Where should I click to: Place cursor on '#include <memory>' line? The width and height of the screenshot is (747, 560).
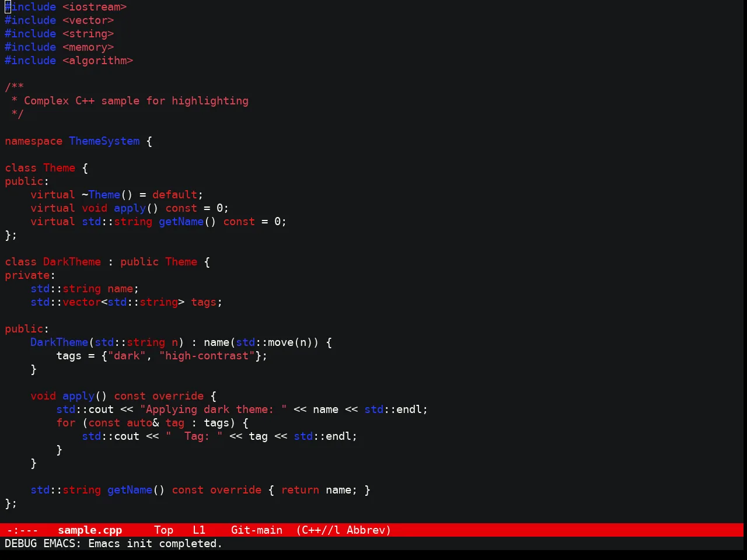click(60, 47)
